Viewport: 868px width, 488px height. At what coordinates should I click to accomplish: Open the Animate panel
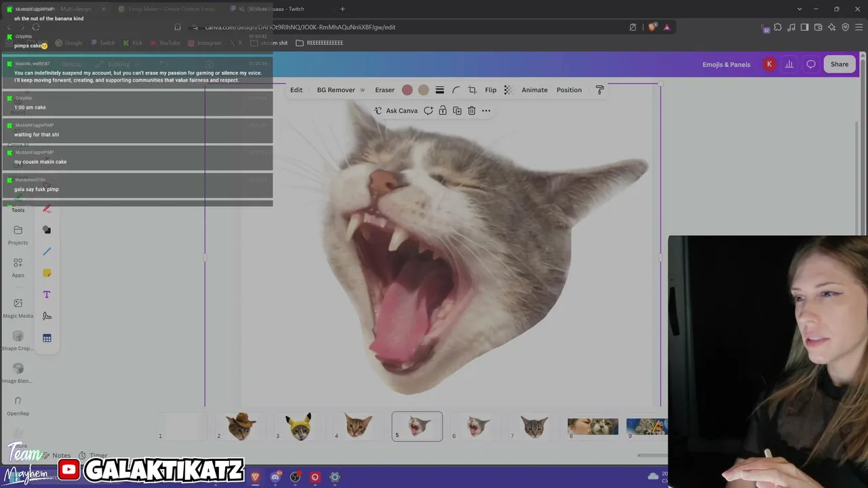[534, 90]
